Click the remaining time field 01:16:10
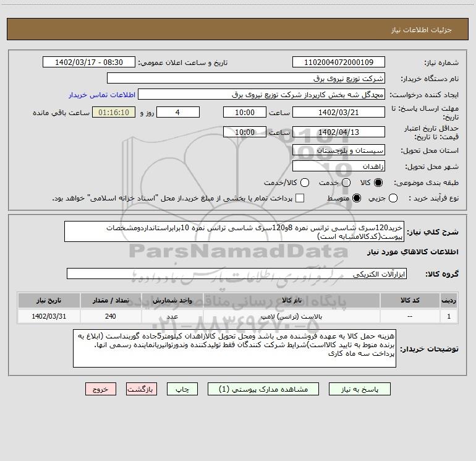 coord(114,113)
